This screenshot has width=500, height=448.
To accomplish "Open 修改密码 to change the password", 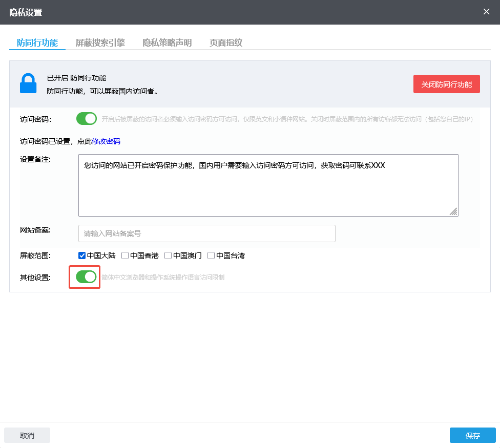I will [106, 141].
